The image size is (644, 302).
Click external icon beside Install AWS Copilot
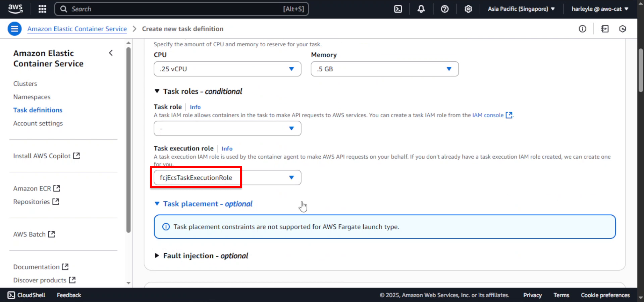point(76,156)
